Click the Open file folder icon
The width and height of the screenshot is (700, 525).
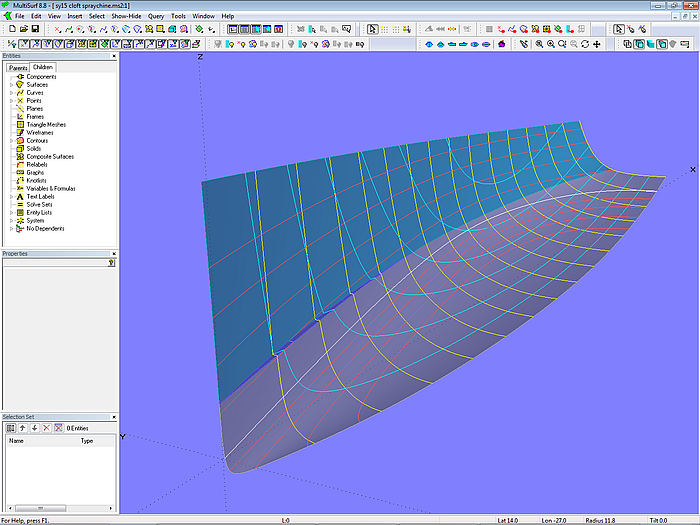click(x=22, y=29)
